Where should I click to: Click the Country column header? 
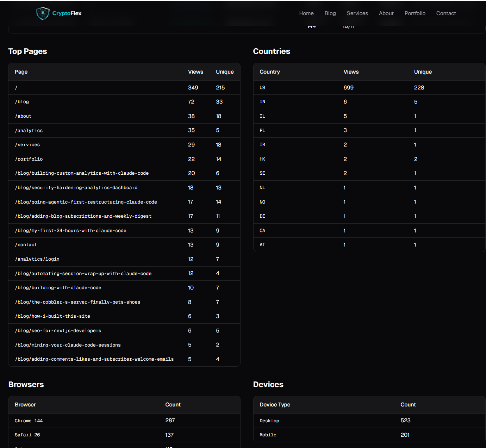coord(269,71)
